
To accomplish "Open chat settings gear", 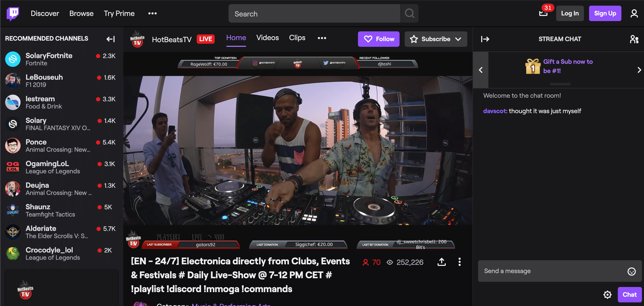I will (607, 295).
